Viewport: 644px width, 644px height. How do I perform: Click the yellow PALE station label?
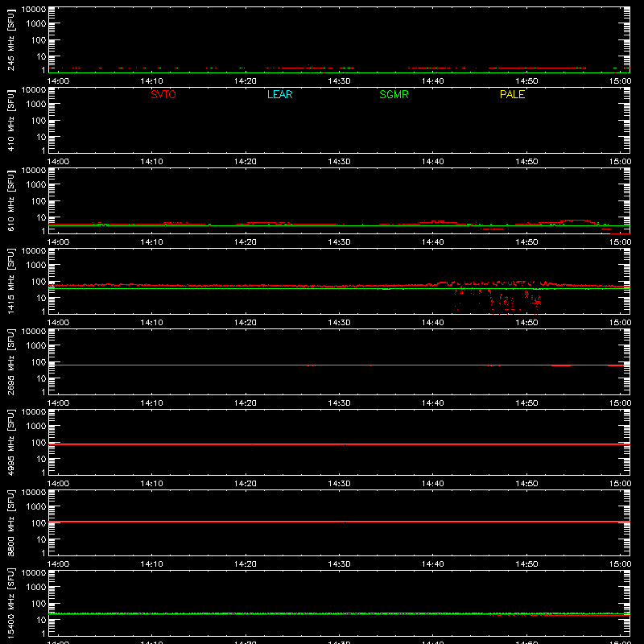click(512, 94)
